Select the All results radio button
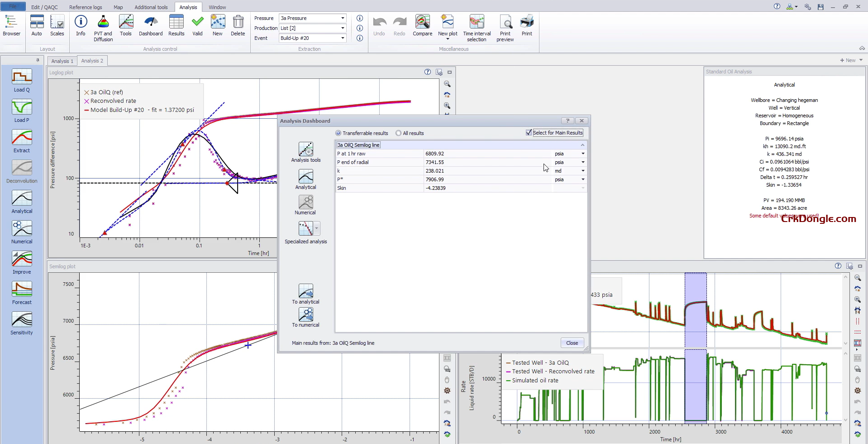868x444 pixels. click(x=399, y=133)
